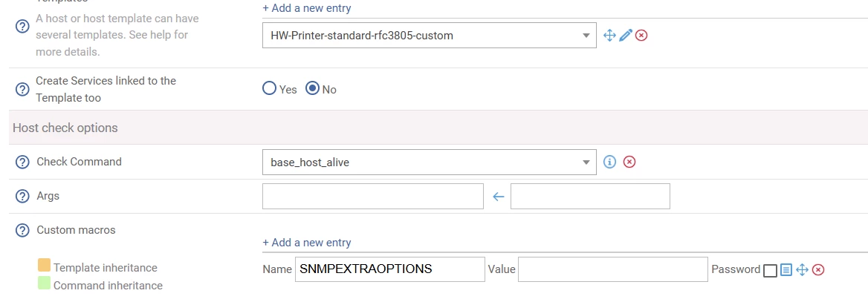Click the pencil edit icon for the template
The image size is (868, 302).
point(626,35)
